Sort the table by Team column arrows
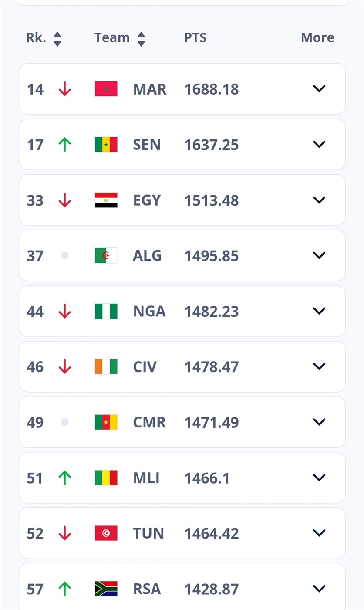The width and height of the screenshot is (364, 610). pos(141,38)
